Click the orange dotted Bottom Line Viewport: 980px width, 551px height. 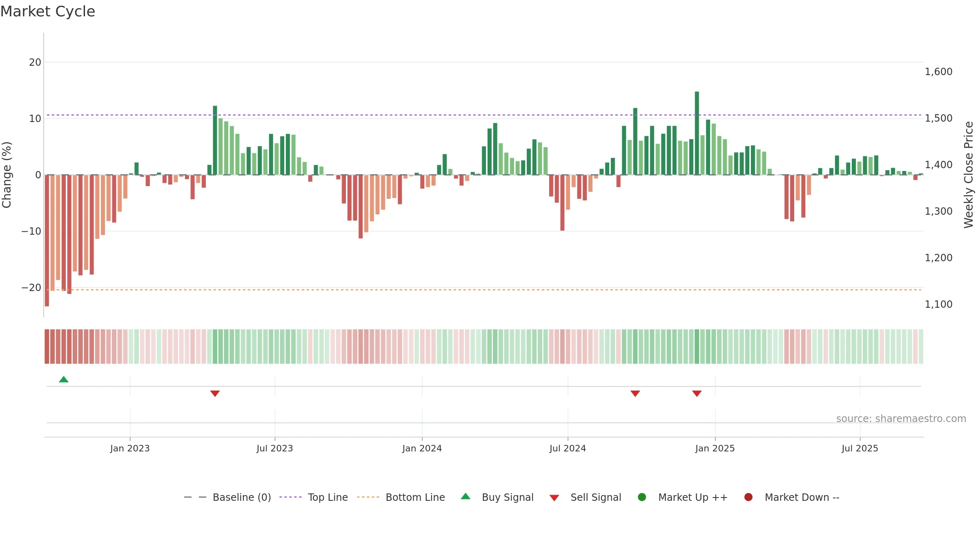pos(484,290)
